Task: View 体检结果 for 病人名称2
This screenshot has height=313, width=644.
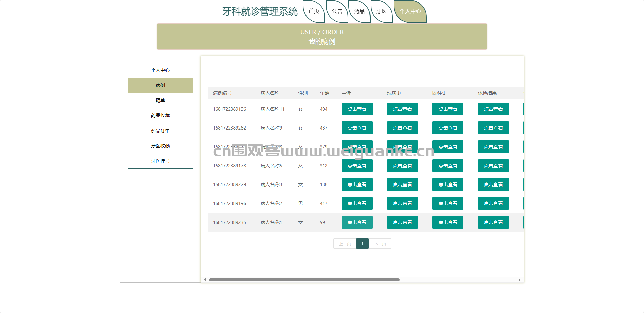Action: 493,203
